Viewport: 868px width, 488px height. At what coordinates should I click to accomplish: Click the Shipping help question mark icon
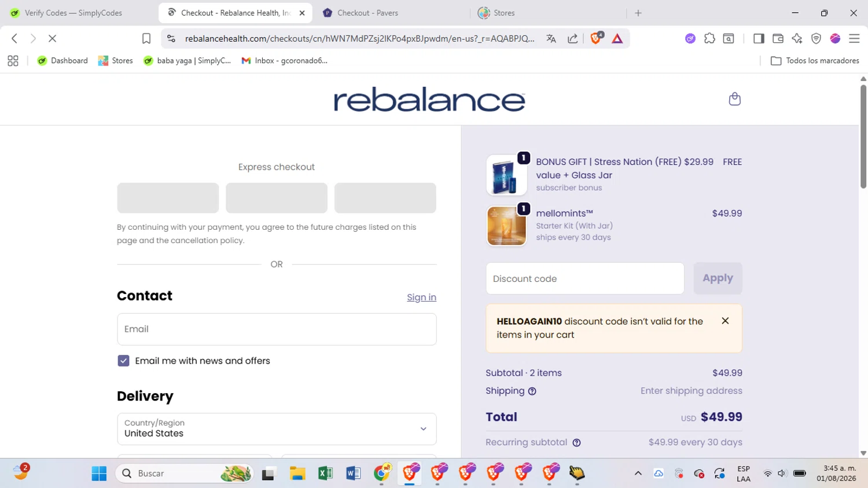(x=532, y=391)
